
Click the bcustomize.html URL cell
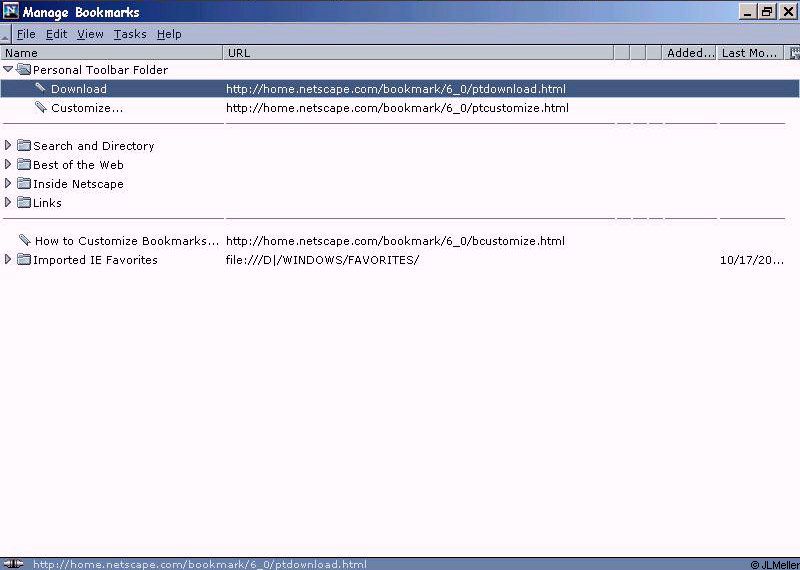[395, 241]
